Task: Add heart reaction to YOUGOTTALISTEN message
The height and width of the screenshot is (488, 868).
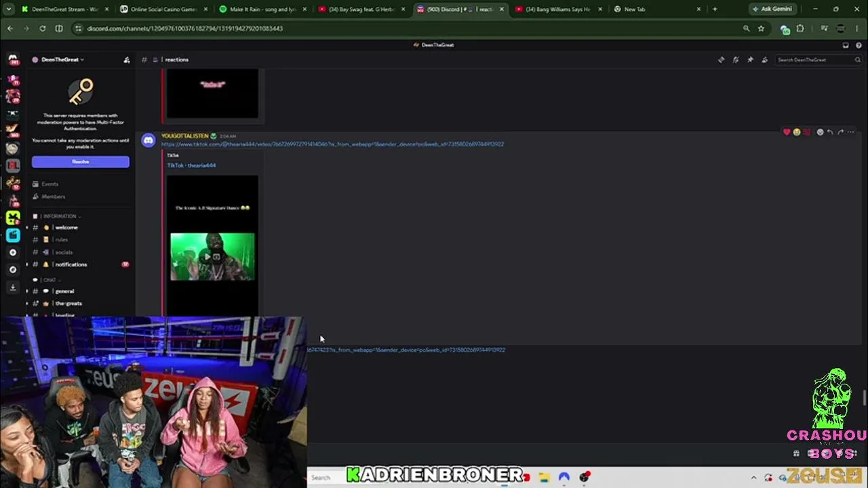Action: pos(787,132)
